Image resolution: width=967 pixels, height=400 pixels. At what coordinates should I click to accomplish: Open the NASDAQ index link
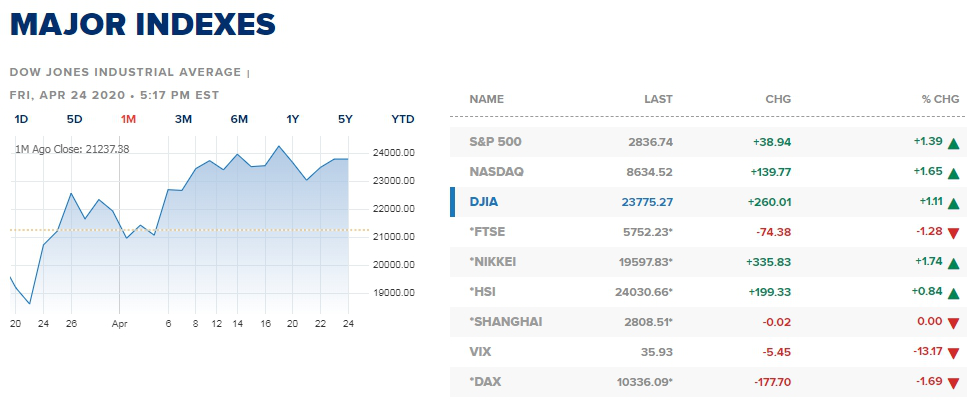click(496, 172)
